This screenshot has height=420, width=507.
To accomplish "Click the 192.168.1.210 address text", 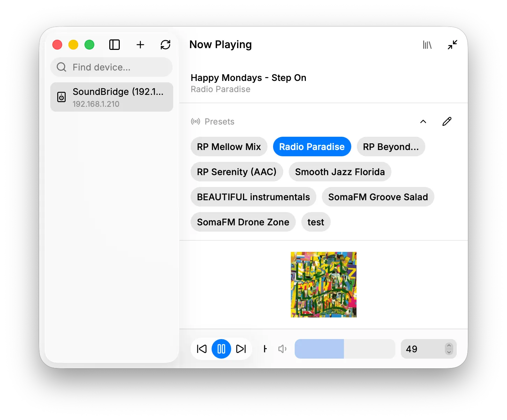I will coord(96,104).
